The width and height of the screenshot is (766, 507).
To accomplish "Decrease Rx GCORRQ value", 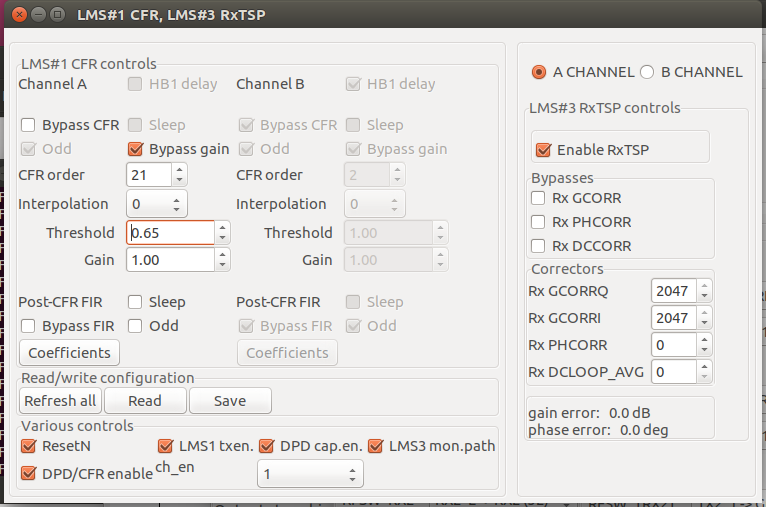I will pos(704,296).
